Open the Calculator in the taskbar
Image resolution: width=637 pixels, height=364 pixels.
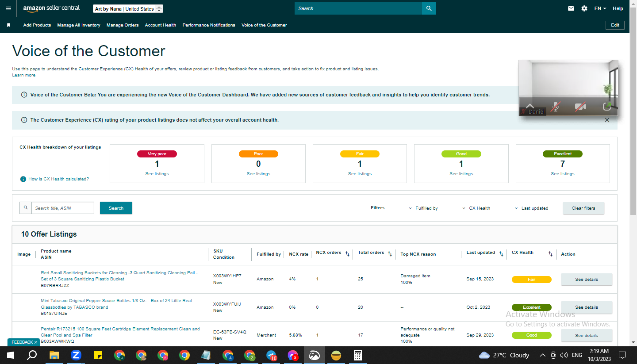[358, 355]
